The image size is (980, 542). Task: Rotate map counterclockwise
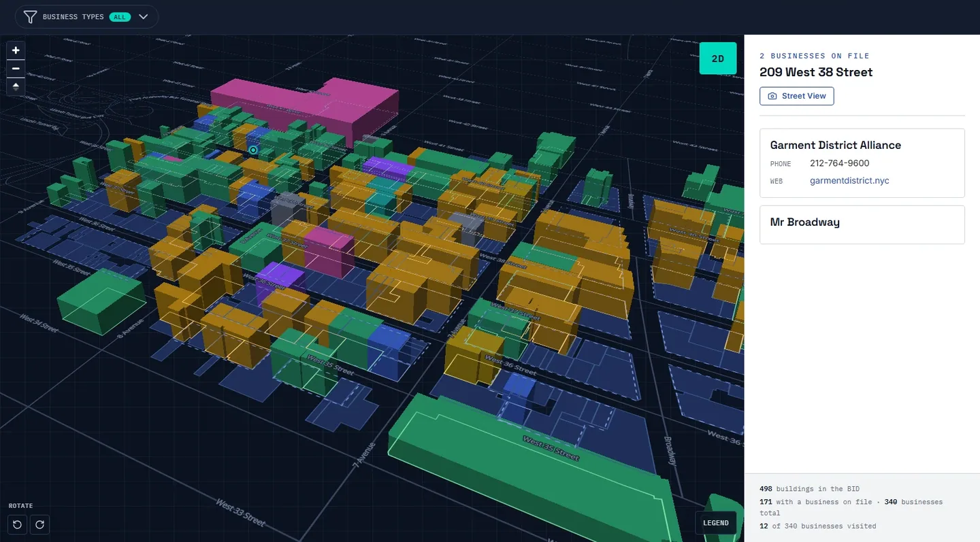[x=17, y=524]
